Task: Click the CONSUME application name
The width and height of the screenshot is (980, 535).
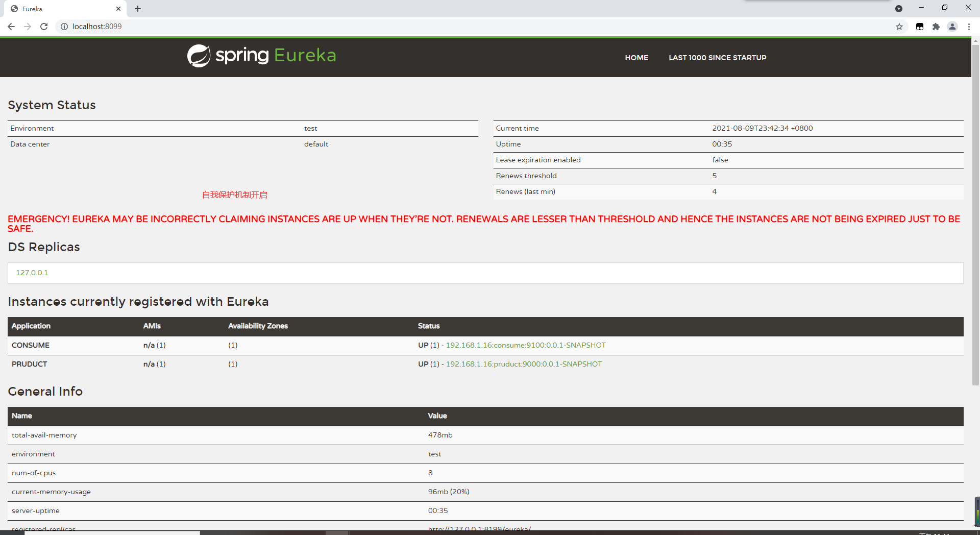Action: point(31,345)
